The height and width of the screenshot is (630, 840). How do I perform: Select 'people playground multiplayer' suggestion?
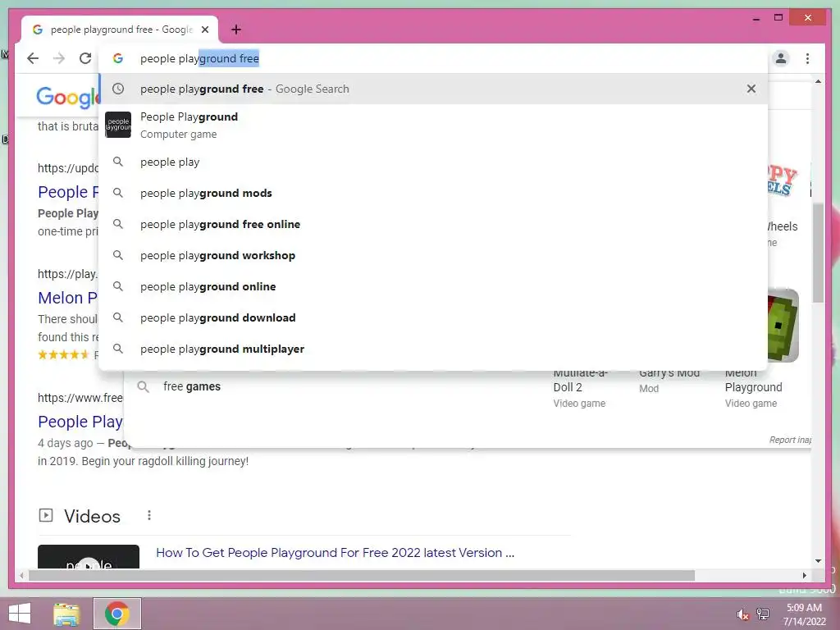(433, 349)
